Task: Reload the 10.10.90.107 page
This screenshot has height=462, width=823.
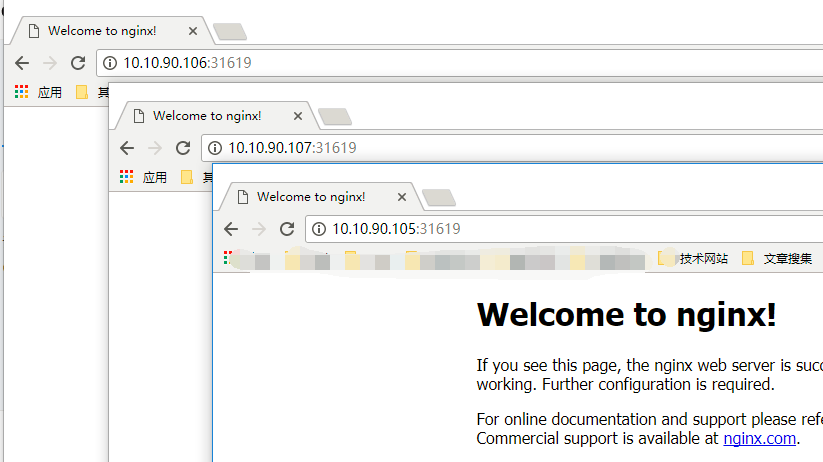Action: (x=182, y=148)
